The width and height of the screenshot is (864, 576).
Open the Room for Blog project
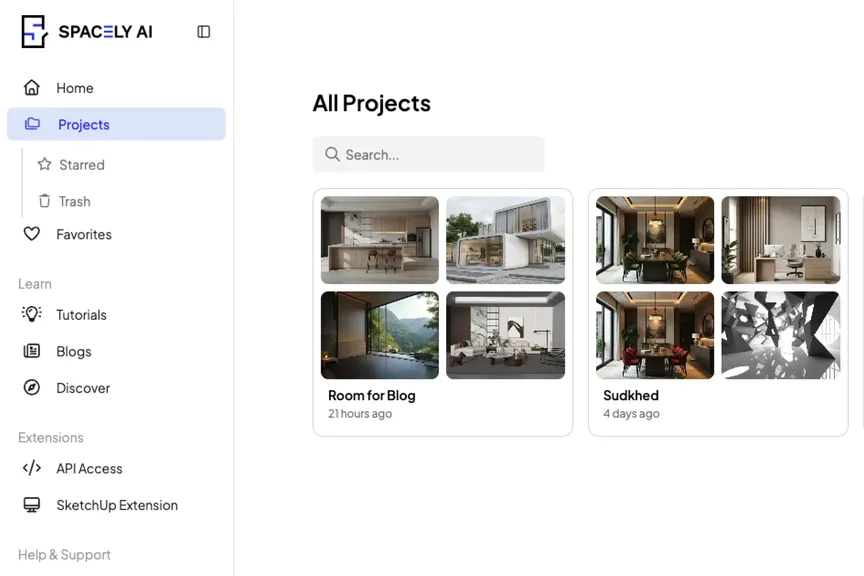pyautogui.click(x=373, y=395)
